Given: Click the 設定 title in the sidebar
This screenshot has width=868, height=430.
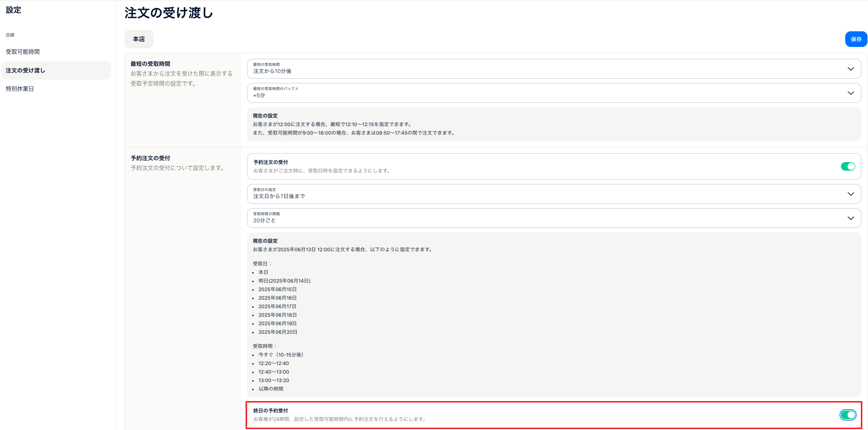Looking at the screenshot, I should point(13,10).
